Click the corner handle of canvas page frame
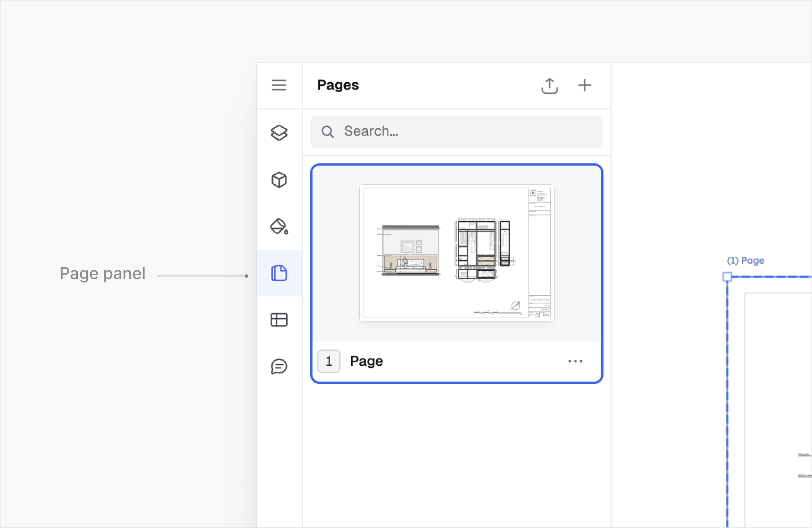812x528 pixels. coord(727,277)
